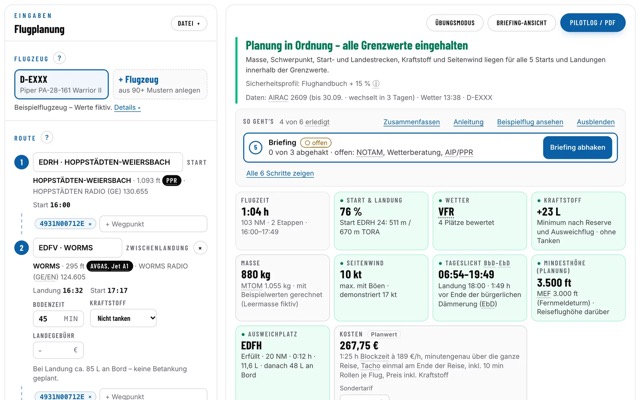The image size is (640, 400).
Task: Expand Alle 6 Schritte zeigen
Action: tap(280, 173)
